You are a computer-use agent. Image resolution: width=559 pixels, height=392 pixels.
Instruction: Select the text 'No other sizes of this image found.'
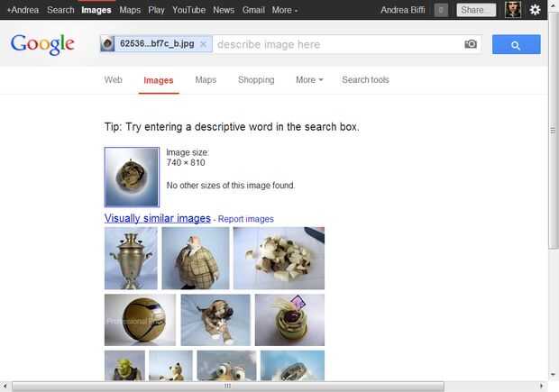tap(231, 186)
